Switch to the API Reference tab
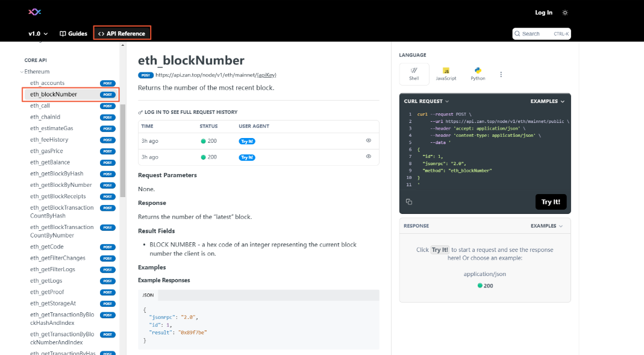Viewport: 644px width, 355px height. click(122, 34)
